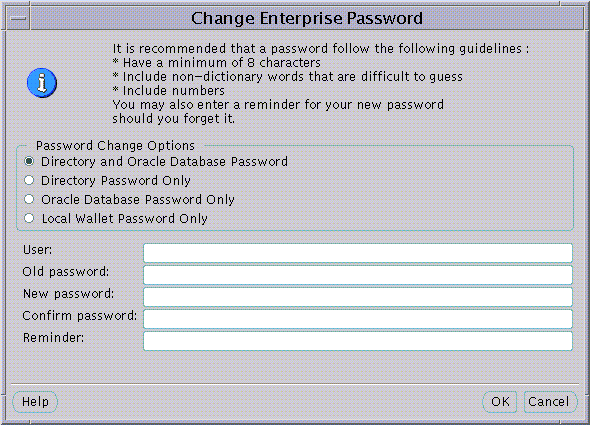Open Help for this dialog
This screenshot has width=590, height=425.
coord(35,402)
